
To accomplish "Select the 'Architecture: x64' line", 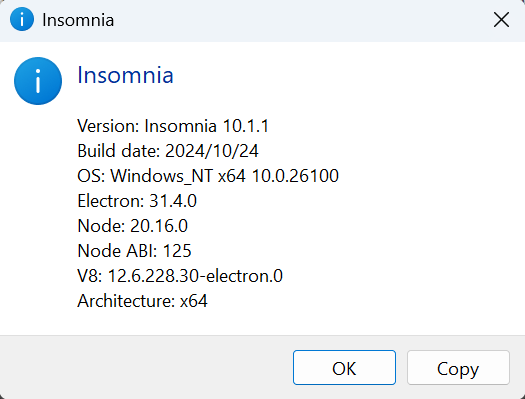I will tap(142, 301).
